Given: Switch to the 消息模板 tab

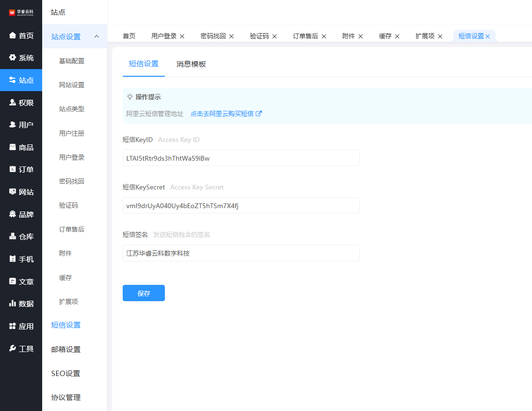Looking at the screenshot, I should (x=191, y=64).
